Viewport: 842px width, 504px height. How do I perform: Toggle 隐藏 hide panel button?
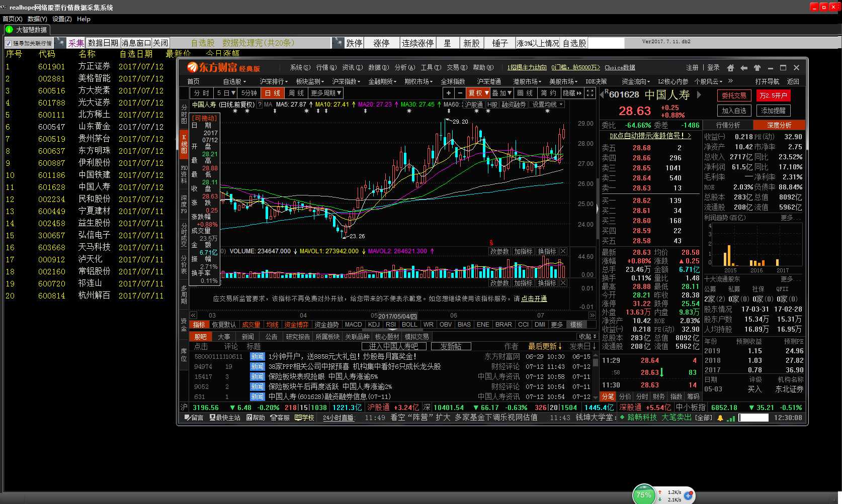tap(572, 93)
